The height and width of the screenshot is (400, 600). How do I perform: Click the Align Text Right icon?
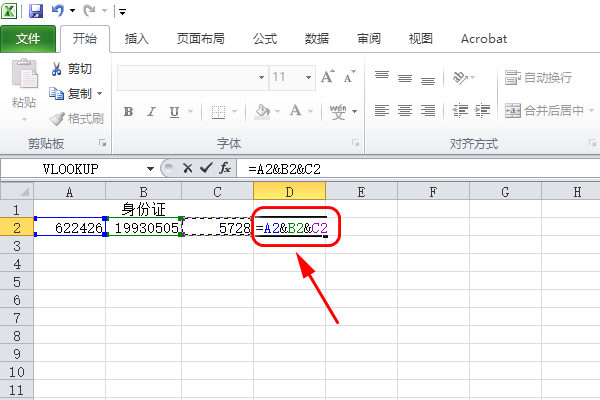[x=427, y=111]
